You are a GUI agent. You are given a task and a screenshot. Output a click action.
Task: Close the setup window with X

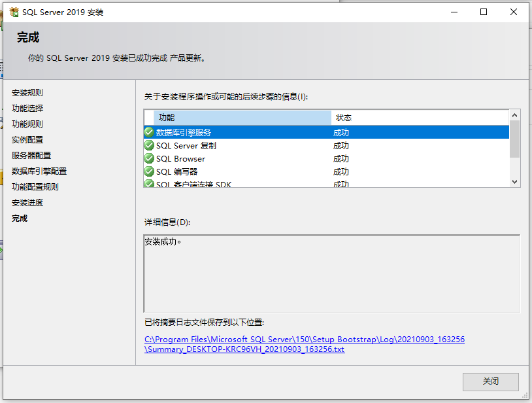[513, 12]
